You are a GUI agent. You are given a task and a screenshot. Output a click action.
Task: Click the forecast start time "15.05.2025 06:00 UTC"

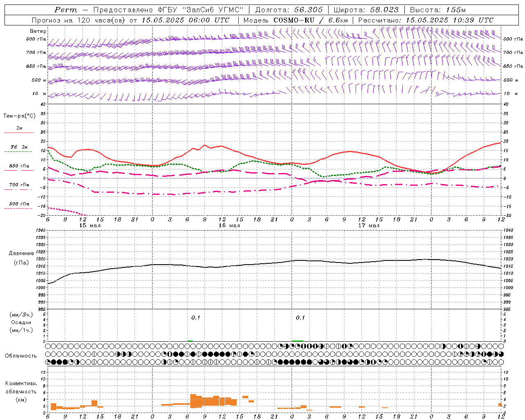(185, 20)
